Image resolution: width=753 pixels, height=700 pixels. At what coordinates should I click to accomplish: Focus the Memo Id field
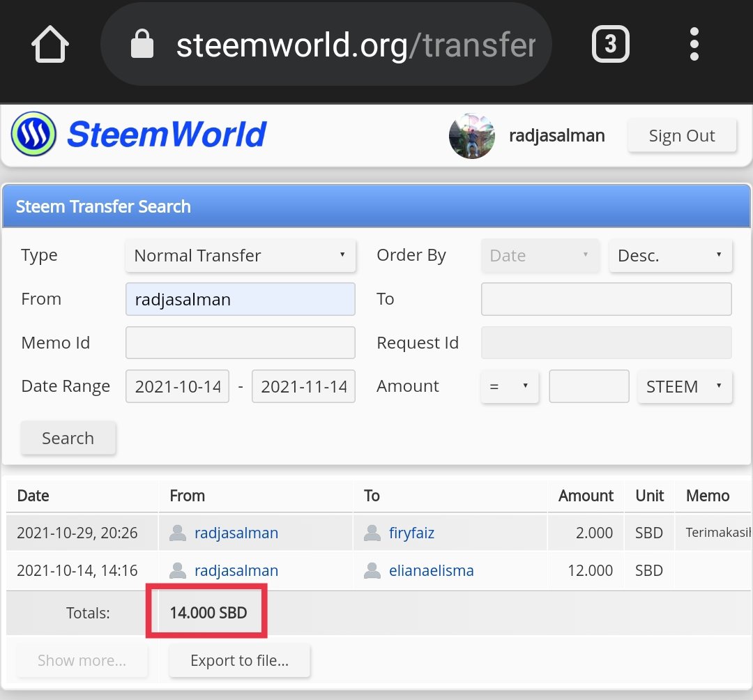coord(241,343)
